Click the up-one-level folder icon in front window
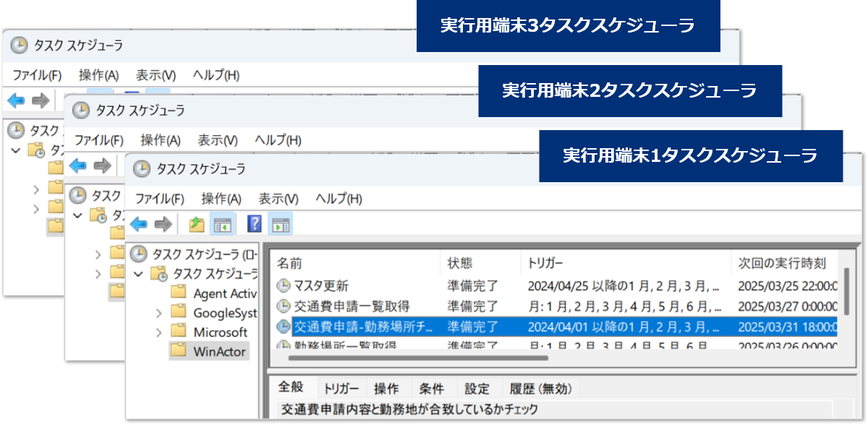 pyautogui.click(x=196, y=225)
